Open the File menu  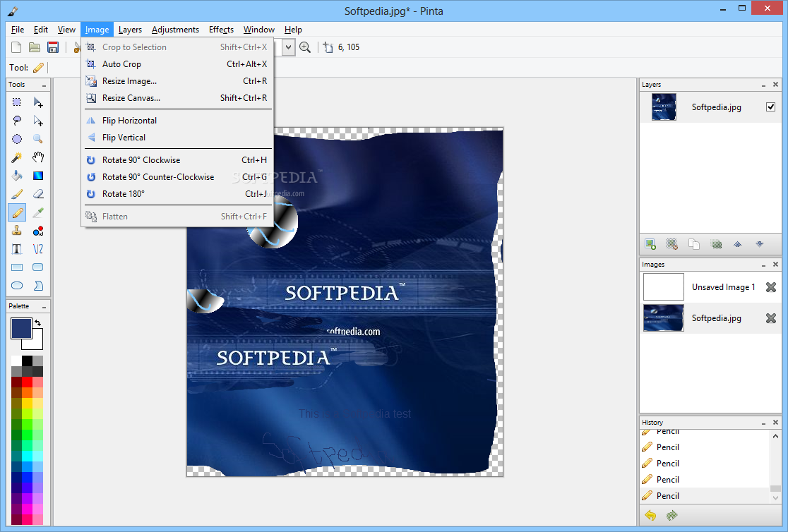[18, 30]
